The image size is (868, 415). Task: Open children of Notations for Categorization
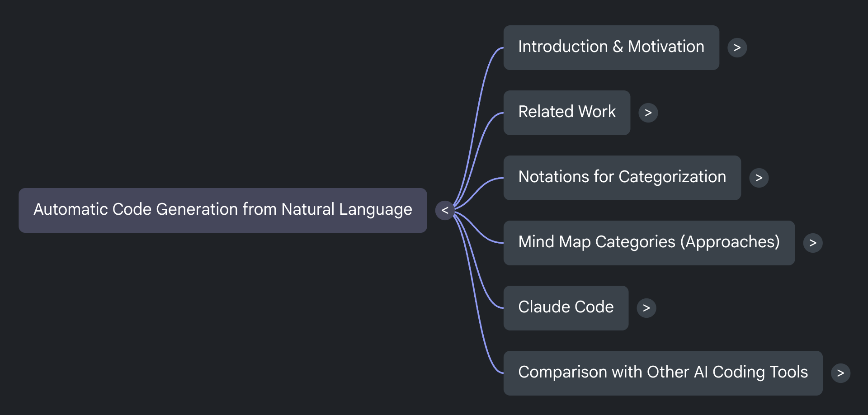(x=759, y=178)
